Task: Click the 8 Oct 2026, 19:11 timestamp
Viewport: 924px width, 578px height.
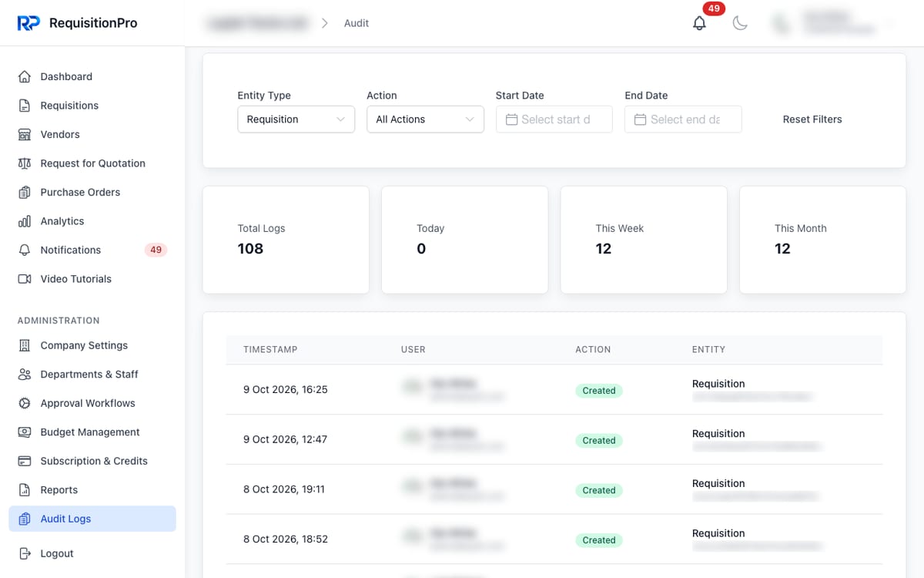Action: click(x=284, y=489)
